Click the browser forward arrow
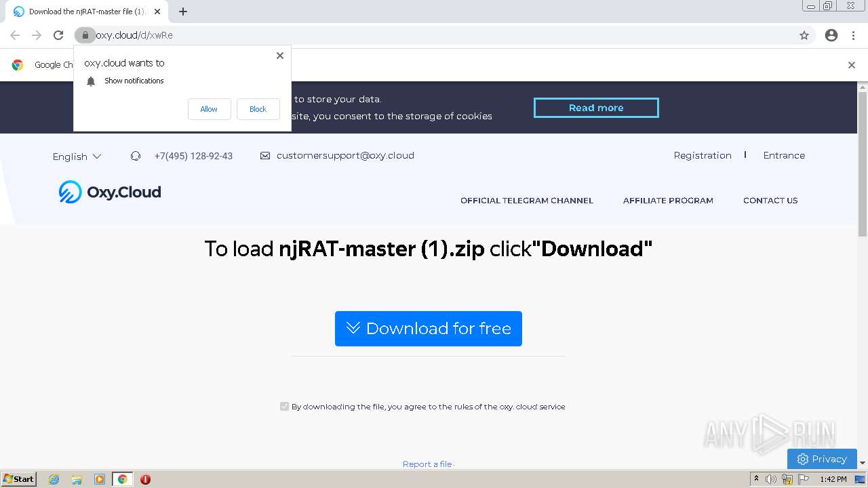Image resolution: width=868 pixels, height=488 pixels. coord(37,35)
